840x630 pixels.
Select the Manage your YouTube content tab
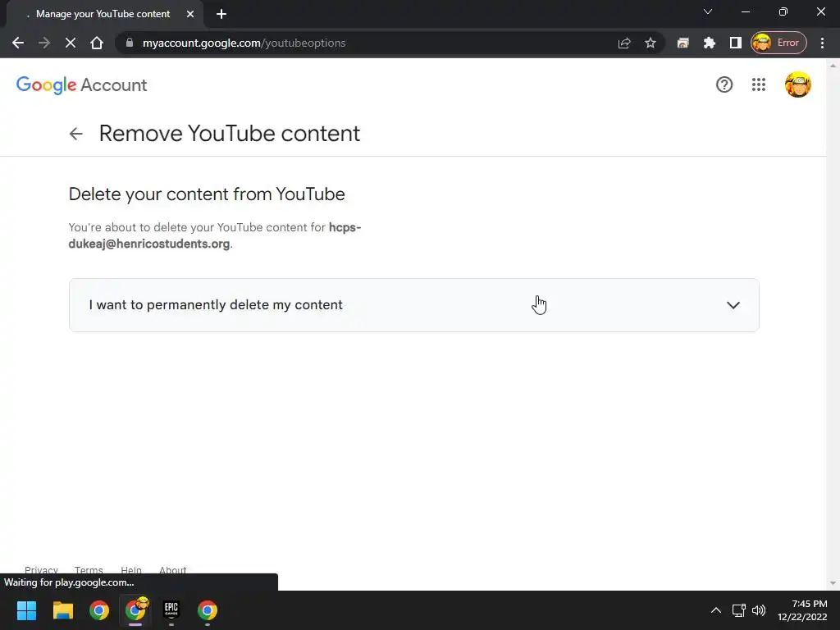(104, 14)
